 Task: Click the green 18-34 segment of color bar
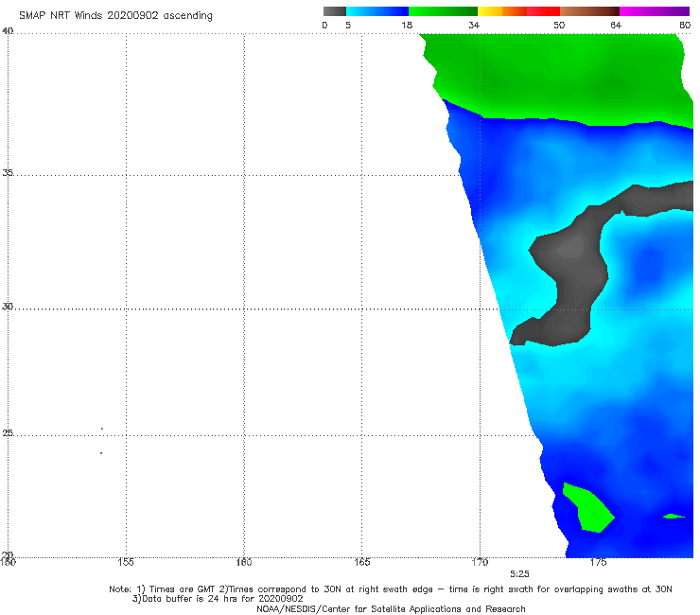click(x=444, y=11)
